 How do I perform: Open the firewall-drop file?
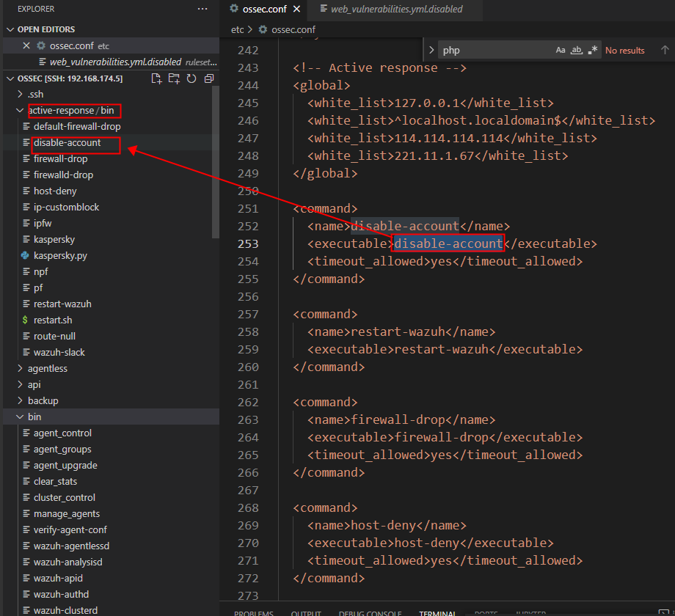pyautogui.click(x=111, y=158)
